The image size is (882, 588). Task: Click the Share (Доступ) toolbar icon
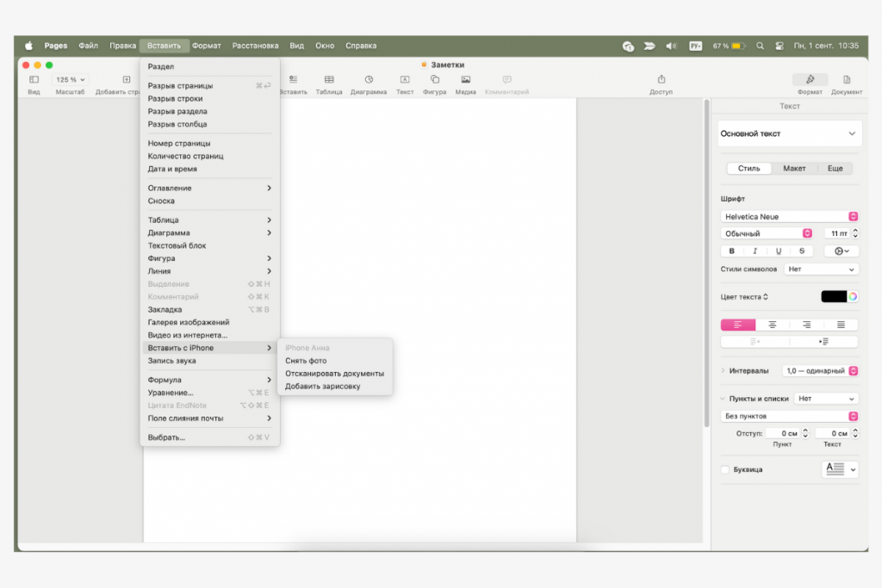(x=661, y=79)
